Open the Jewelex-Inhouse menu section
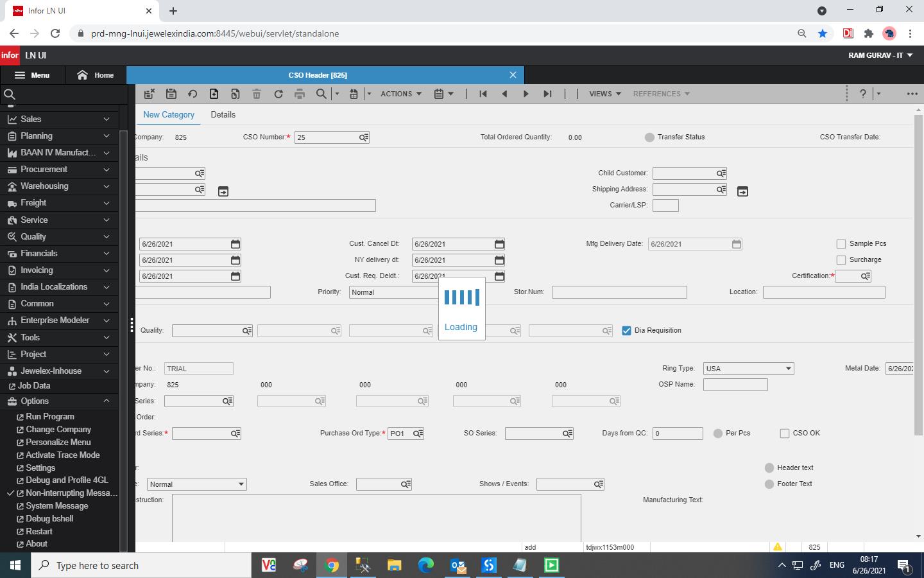This screenshot has width=924, height=578. (x=59, y=371)
